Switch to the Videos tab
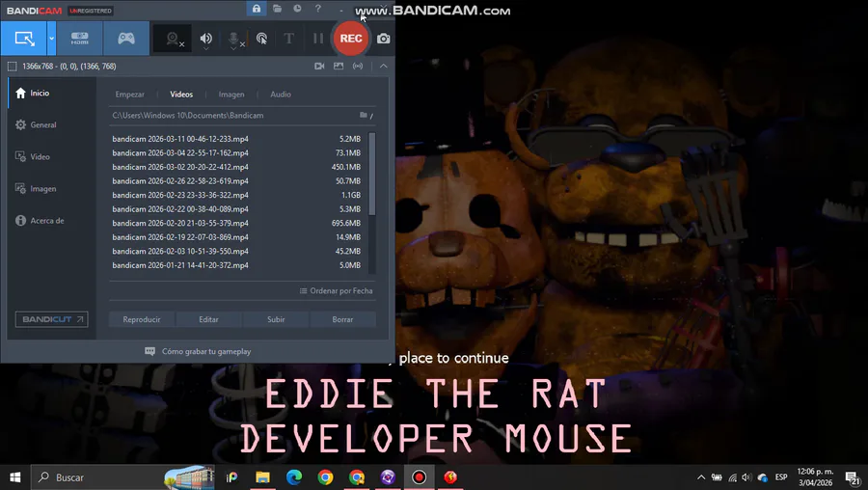The width and height of the screenshot is (868, 490). (x=181, y=95)
